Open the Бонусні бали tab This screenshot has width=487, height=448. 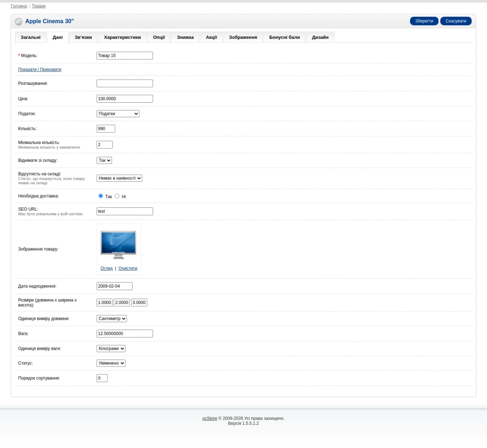[284, 37]
